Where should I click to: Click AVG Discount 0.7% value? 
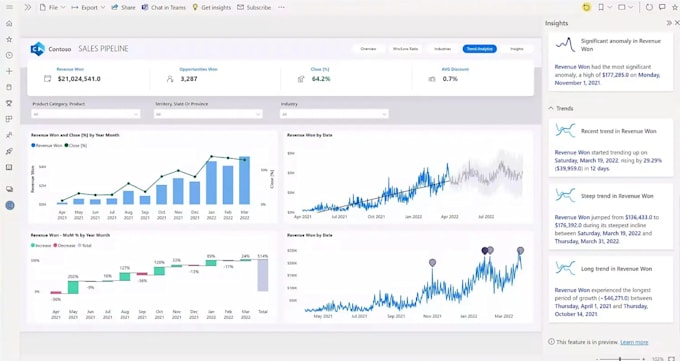(x=450, y=79)
